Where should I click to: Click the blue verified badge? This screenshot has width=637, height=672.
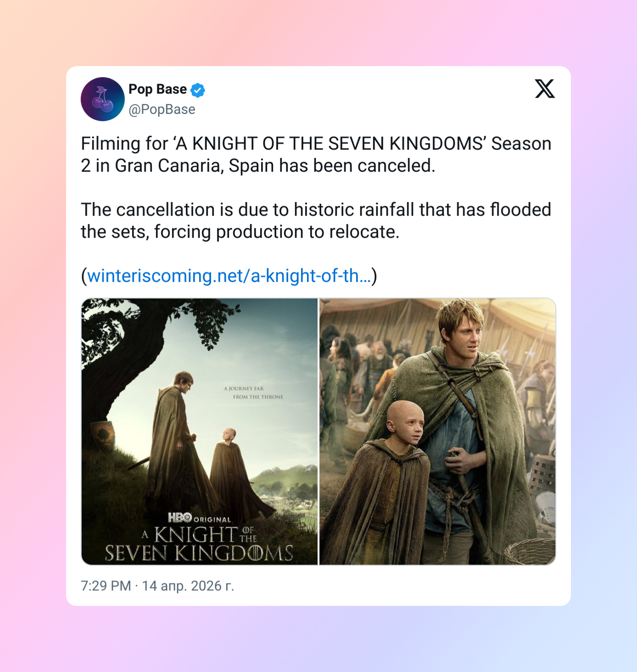(x=198, y=90)
